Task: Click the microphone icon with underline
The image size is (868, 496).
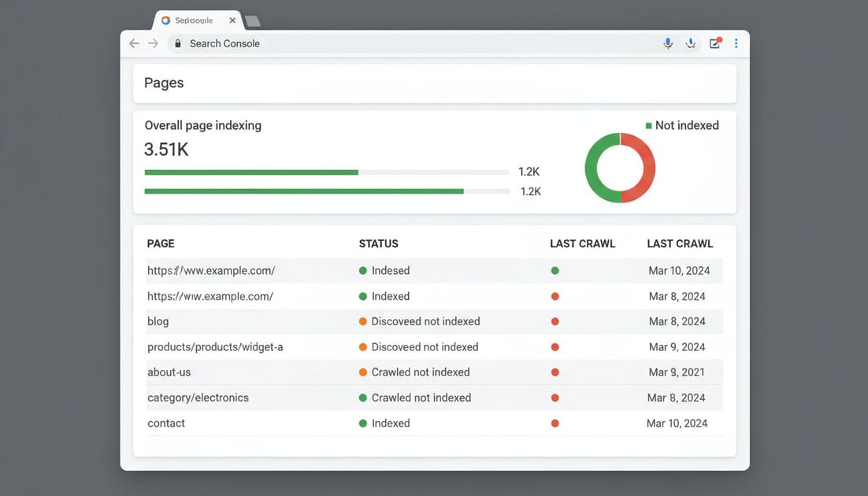Action: pyautogui.click(x=690, y=43)
